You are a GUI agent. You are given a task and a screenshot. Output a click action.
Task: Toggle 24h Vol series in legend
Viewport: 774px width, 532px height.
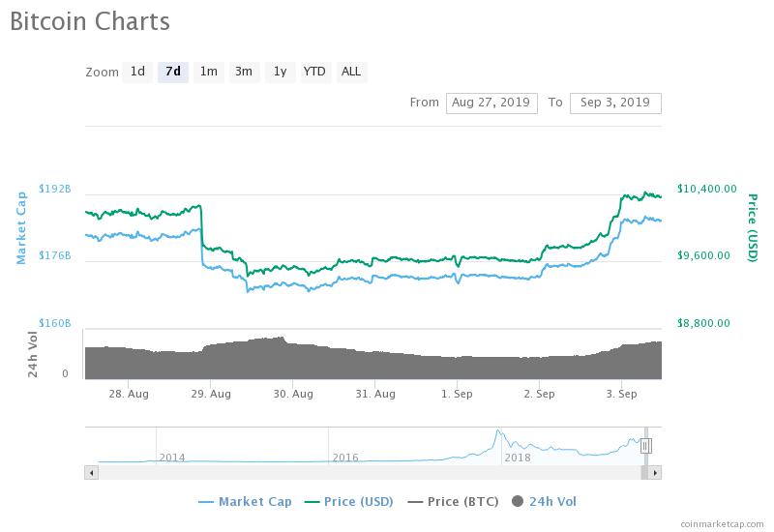point(544,501)
